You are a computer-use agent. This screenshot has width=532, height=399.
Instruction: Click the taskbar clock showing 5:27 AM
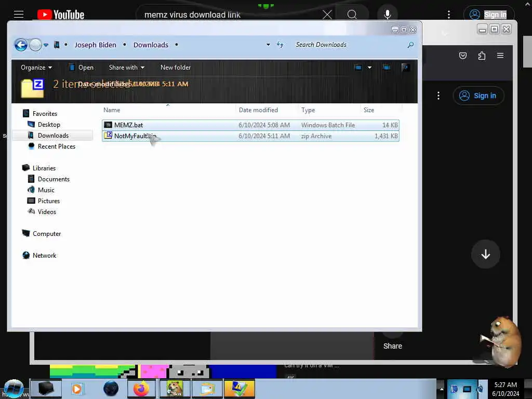506,389
